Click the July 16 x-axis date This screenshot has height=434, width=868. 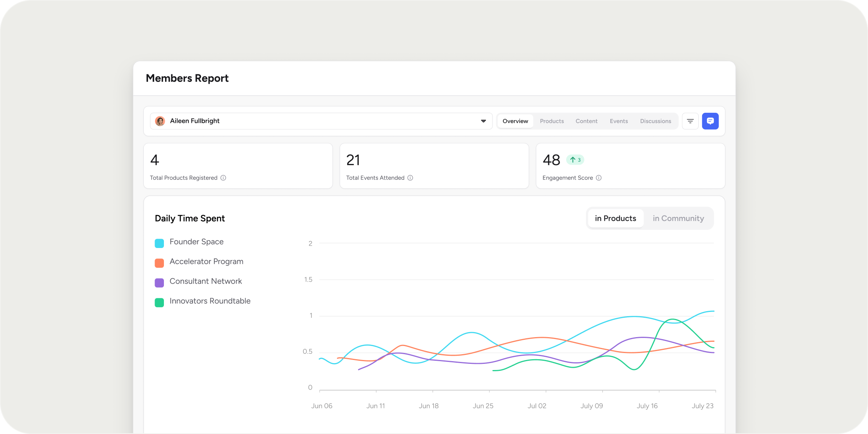tap(647, 406)
